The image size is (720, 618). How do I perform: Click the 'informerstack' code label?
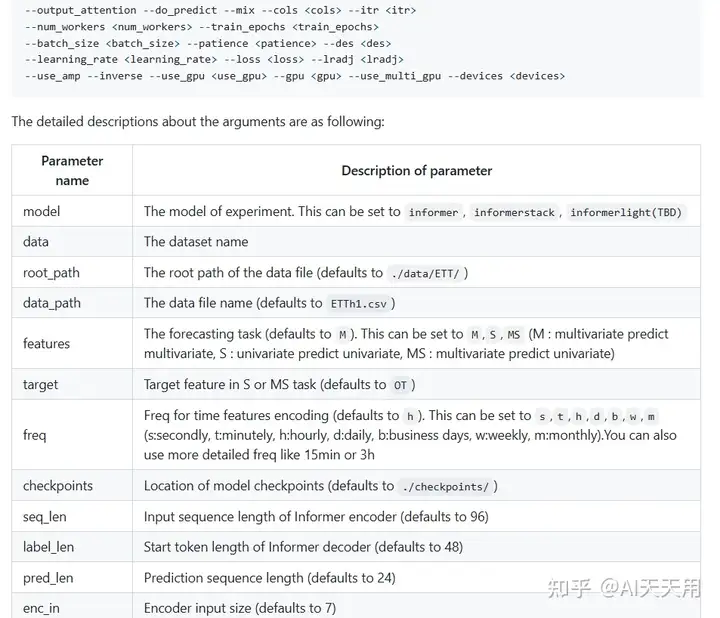coord(514,213)
